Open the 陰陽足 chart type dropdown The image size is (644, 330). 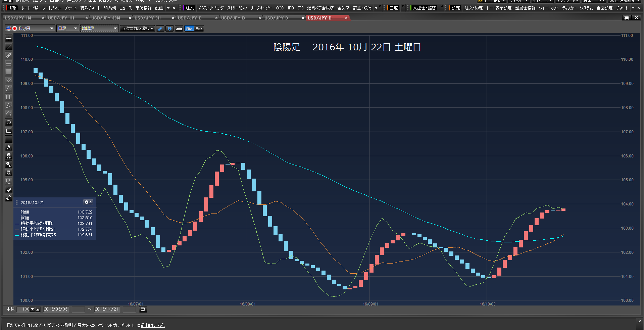(99, 29)
